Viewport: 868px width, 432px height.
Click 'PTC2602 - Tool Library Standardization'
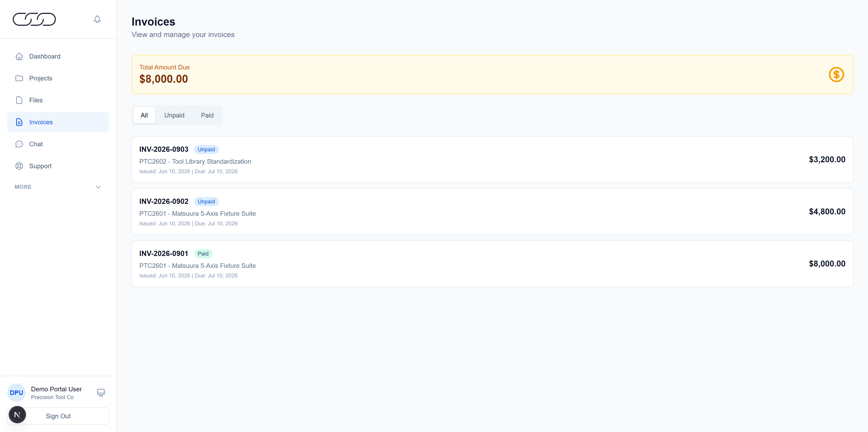coord(195,162)
